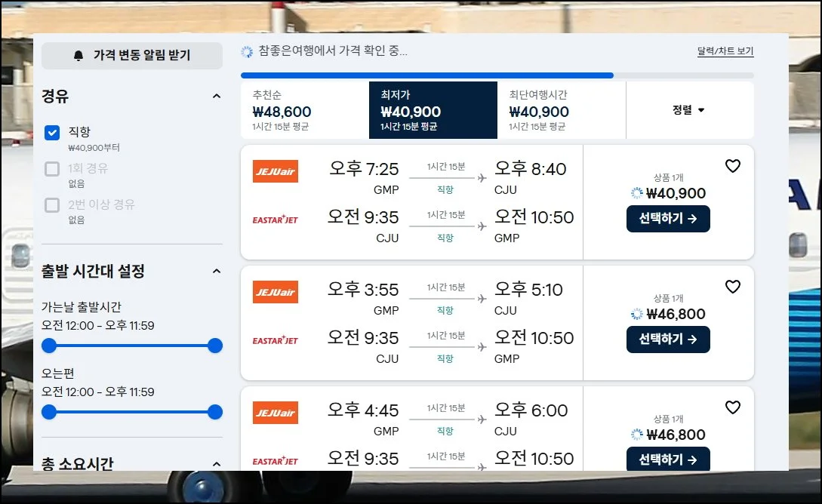Switch to the 추천순 recommended tab
This screenshot has height=504, width=822.
click(304, 110)
